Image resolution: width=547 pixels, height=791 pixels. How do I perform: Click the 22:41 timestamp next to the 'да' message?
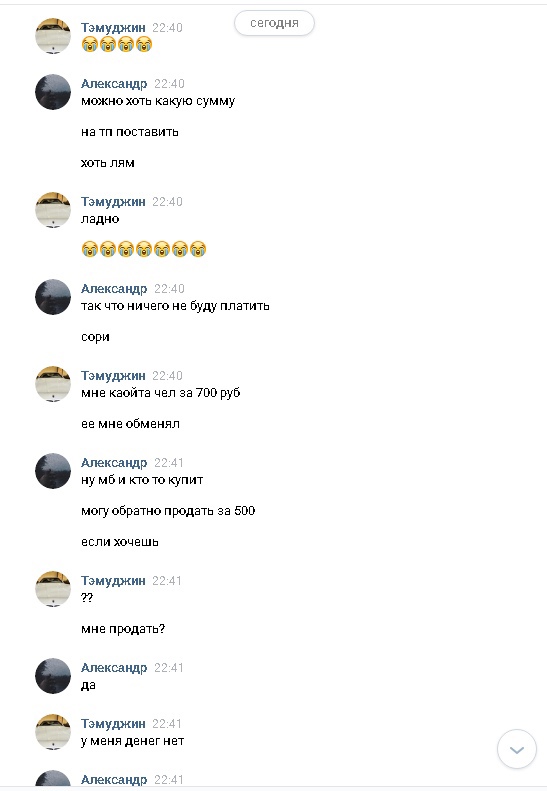[169, 668]
